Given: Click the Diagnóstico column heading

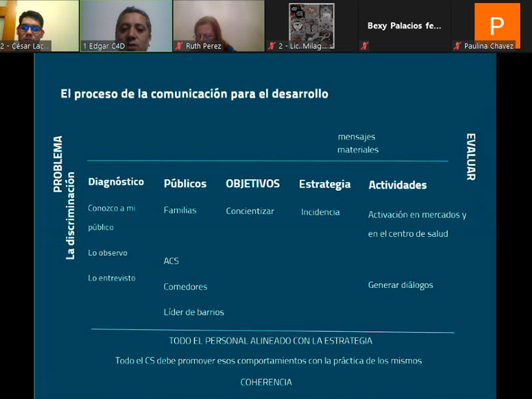Looking at the screenshot, I should click(116, 182).
